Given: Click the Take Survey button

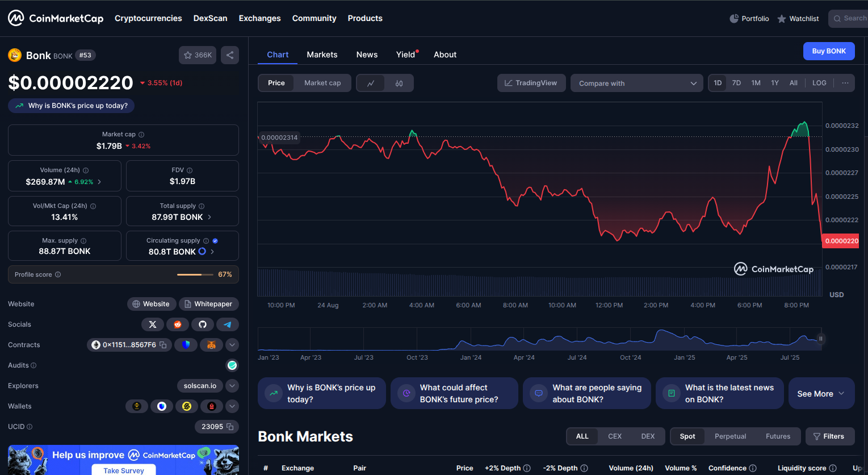Looking at the screenshot, I should [124, 470].
